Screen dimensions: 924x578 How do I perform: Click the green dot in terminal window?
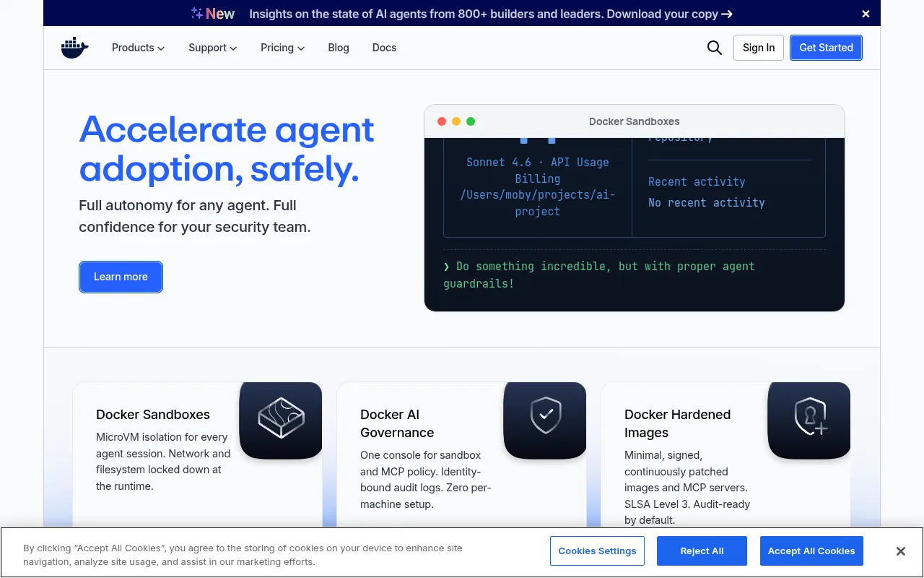[x=471, y=121]
